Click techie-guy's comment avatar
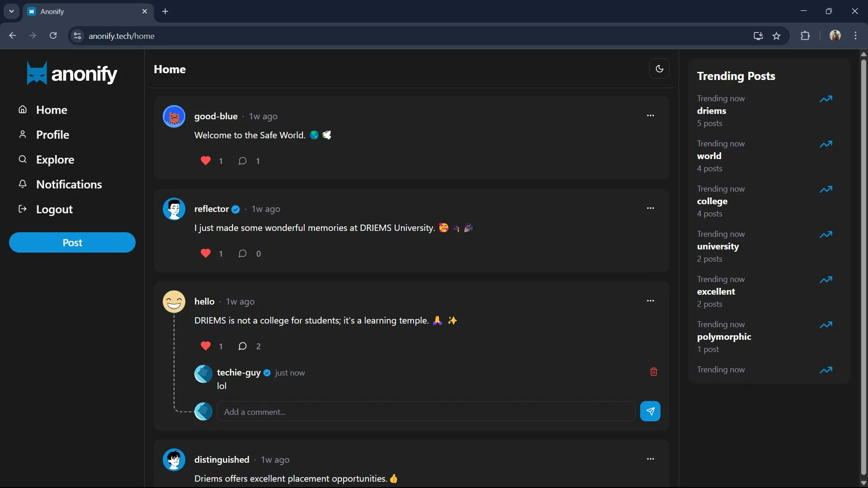The height and width of the screenshot is (488, 868). [x=203, y=374]
